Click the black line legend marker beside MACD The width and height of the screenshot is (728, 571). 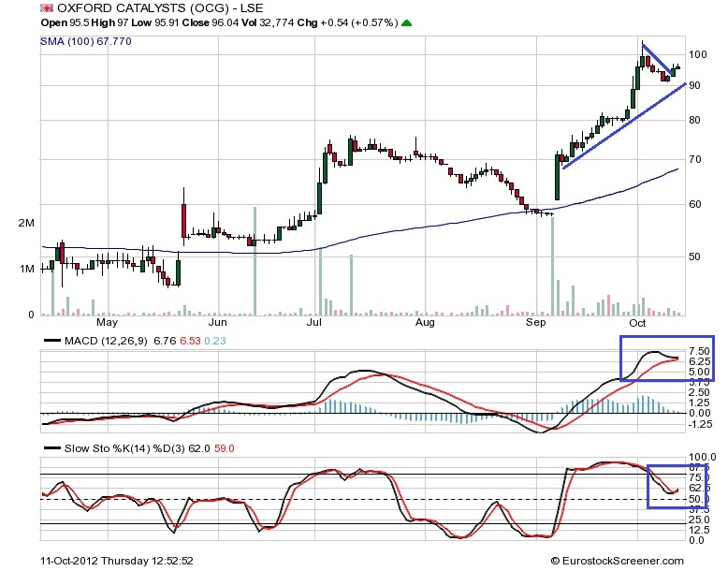click(x=52, y=341)
